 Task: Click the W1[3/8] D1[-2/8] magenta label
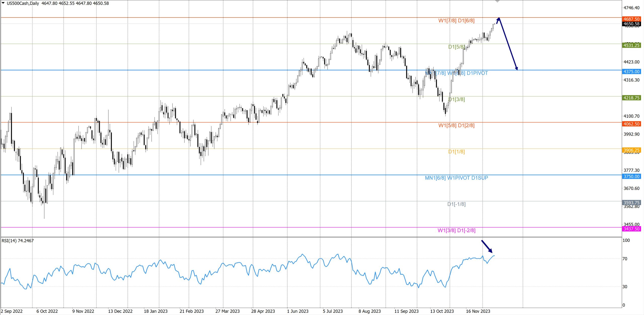pyautogui.click(x=456, y=230)
